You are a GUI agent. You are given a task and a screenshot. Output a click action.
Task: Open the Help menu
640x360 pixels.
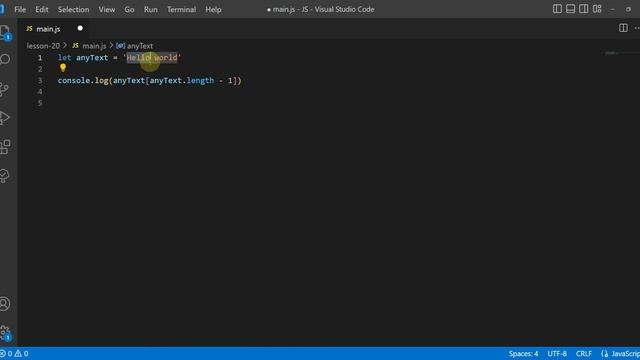pyautogui.click(x=213, y=9)
